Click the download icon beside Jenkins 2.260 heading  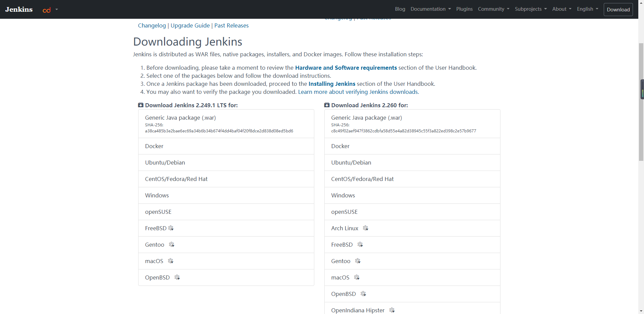(327, 105)
